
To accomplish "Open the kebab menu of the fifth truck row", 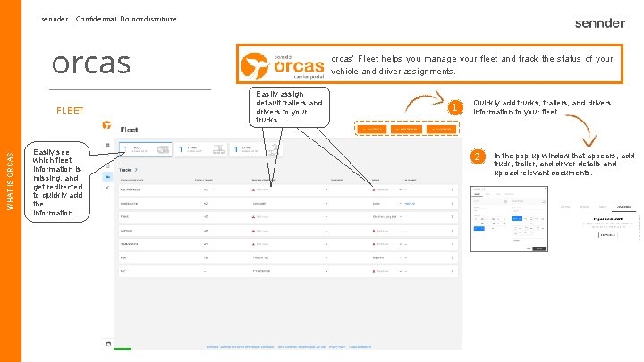I will [x=453, y=244].
